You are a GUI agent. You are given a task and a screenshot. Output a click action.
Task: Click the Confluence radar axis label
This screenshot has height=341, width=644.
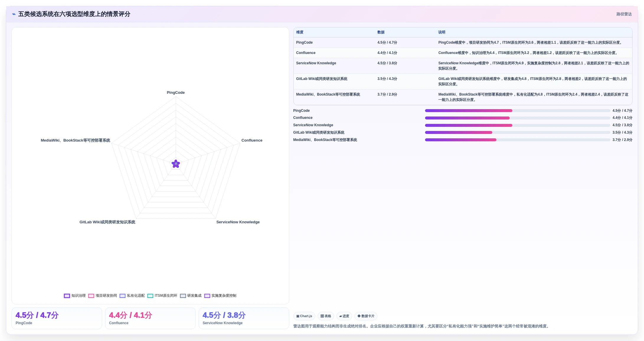252,140
